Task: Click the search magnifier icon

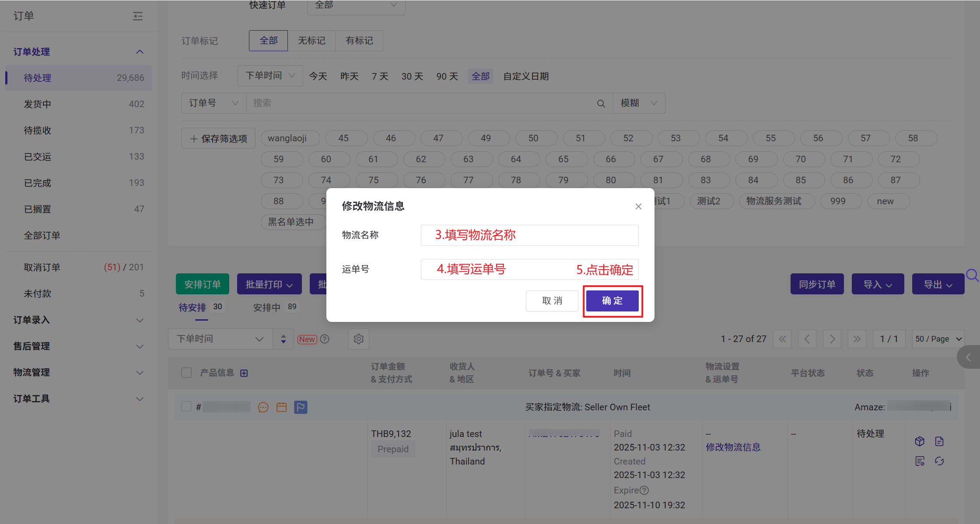Action: click(601, 103)
